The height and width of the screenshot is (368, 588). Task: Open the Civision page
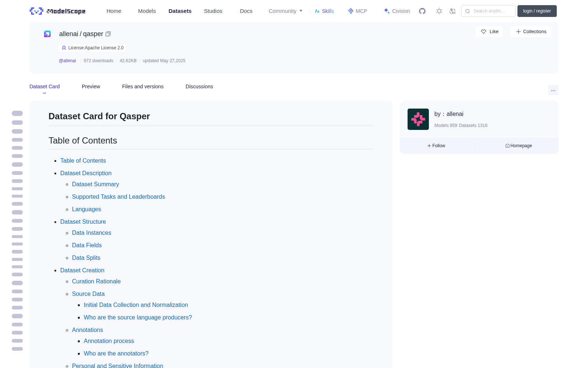click(397, 11)
